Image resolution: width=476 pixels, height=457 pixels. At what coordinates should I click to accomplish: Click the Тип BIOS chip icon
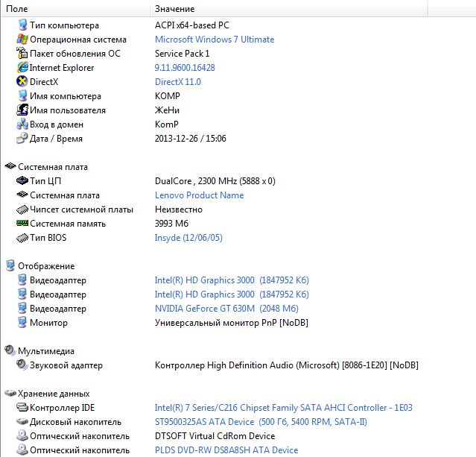coord(22,238)
